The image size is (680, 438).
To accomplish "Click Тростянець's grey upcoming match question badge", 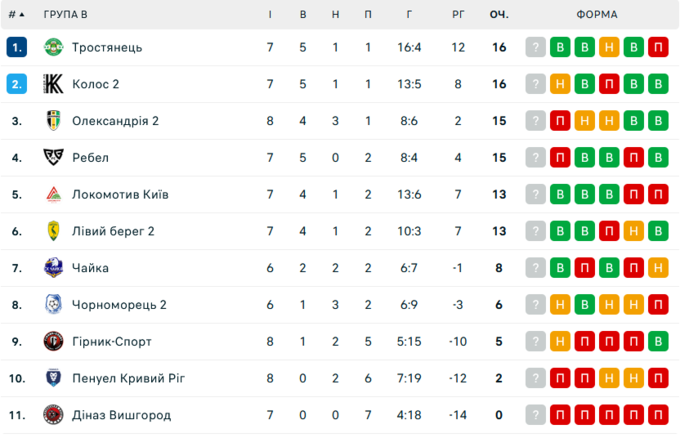I will [536, 47].
